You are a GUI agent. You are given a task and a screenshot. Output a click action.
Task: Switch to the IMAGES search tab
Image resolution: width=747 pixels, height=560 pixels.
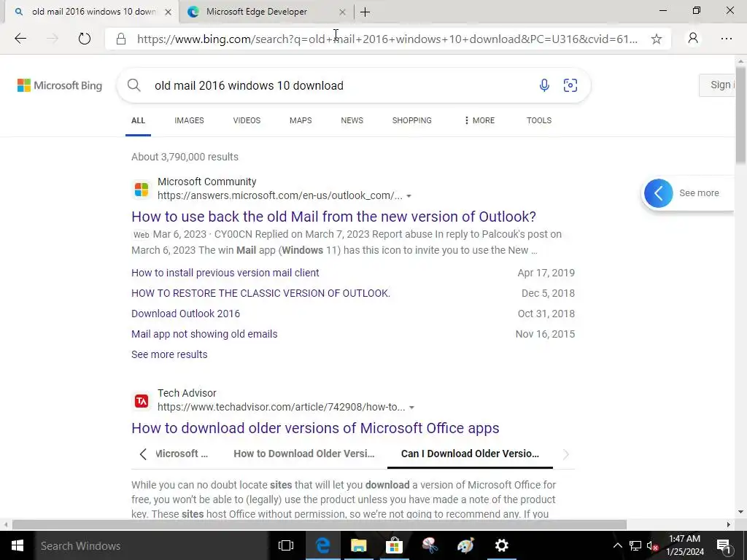point(189,120)
